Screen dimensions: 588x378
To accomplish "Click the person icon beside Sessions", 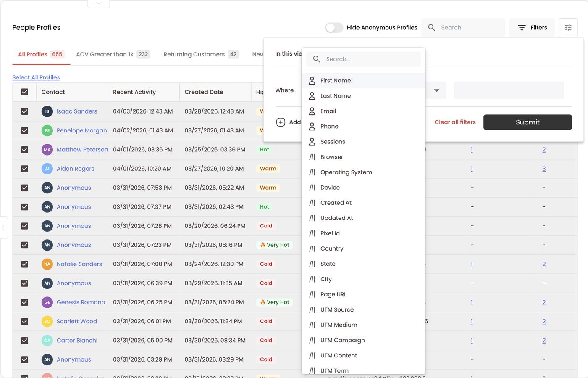I will coord(312,142).
